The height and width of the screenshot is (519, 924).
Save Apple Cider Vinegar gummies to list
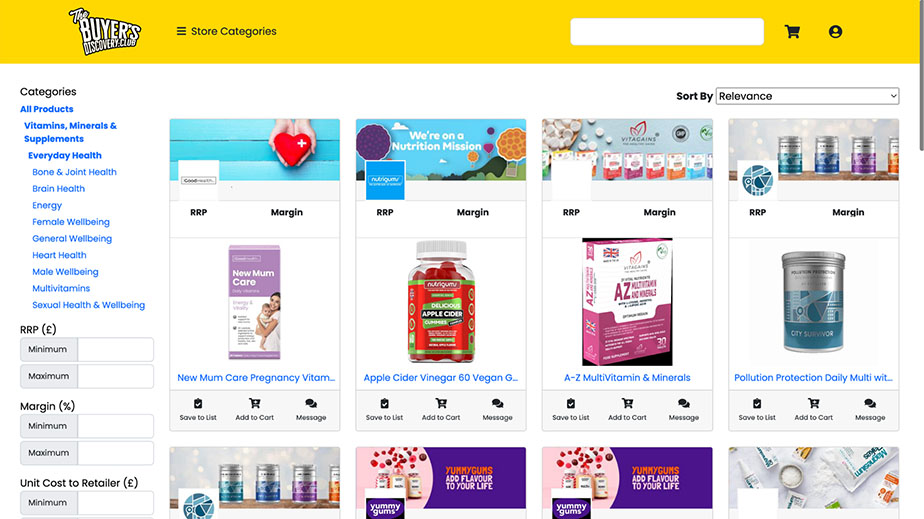384,409
